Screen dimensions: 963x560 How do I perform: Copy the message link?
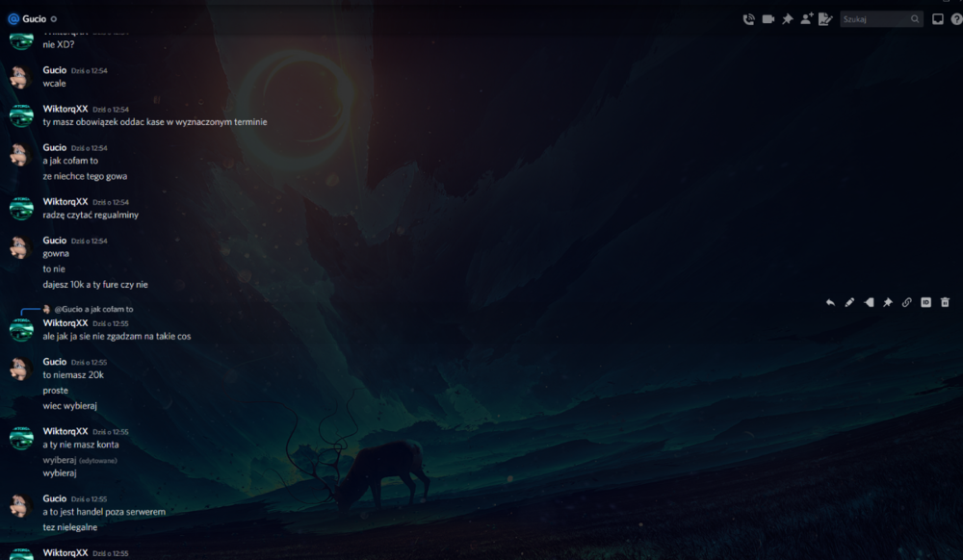pyautogui.click(x=906, y=302)
